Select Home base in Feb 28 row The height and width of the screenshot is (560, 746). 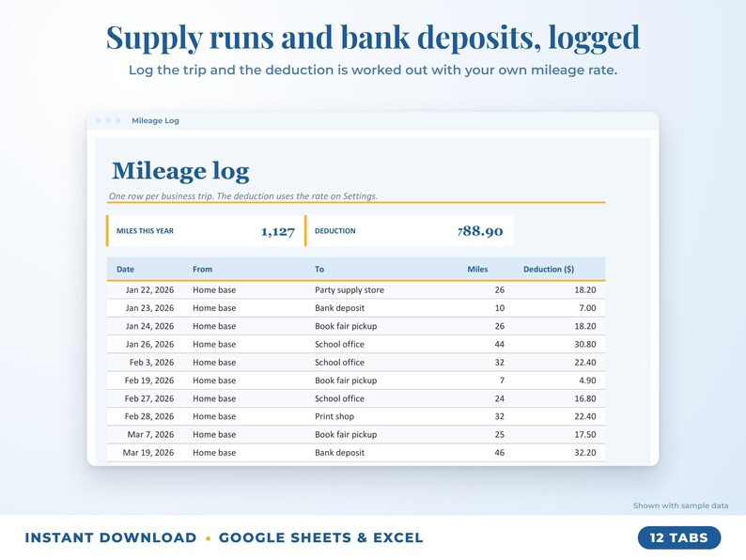tap(214, 416)
